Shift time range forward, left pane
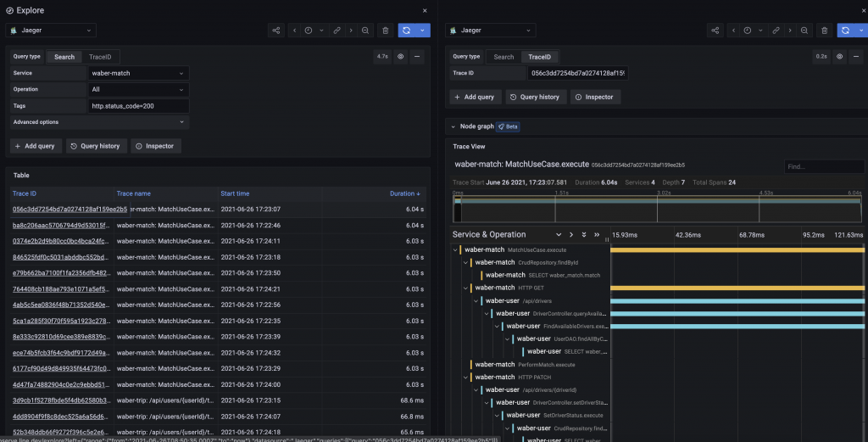868x442 pixels. 351,31
